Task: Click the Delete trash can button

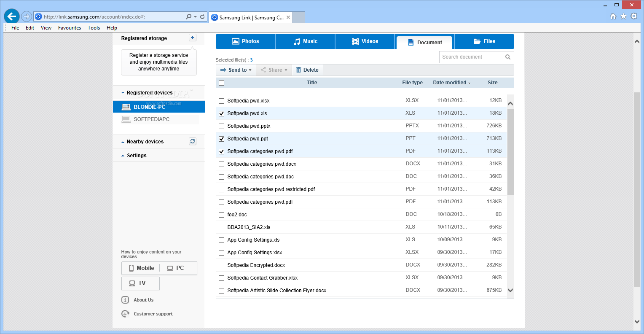Action: click(307, 70)
